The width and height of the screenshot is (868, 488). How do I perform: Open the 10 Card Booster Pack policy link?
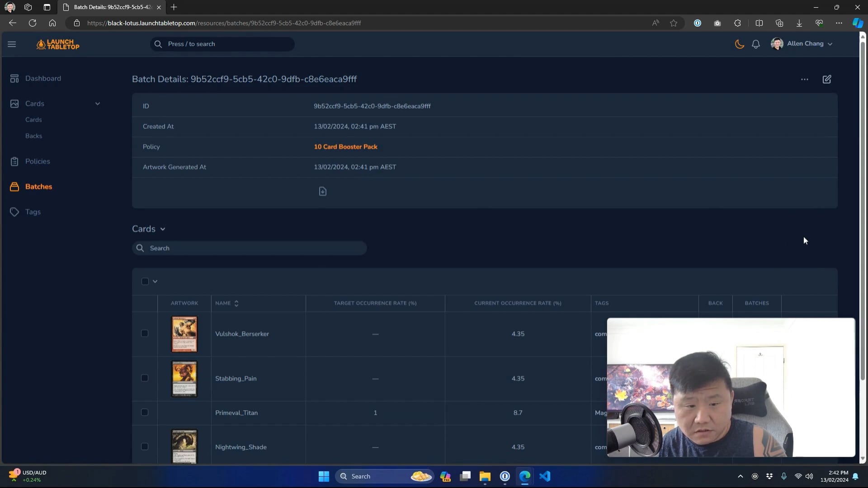coord(345,147)
